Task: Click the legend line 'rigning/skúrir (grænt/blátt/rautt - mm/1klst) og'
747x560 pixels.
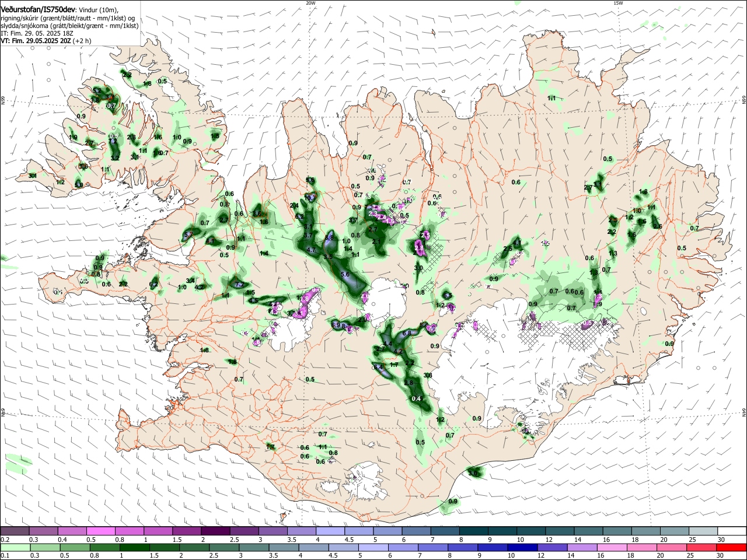Action: (68, 18)
